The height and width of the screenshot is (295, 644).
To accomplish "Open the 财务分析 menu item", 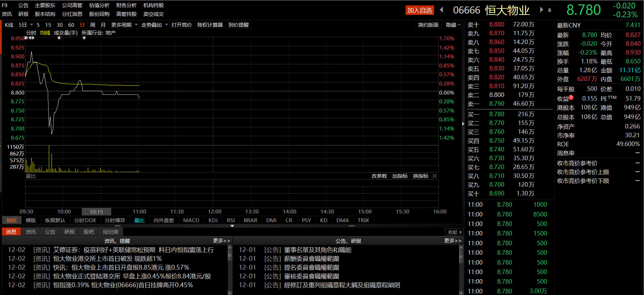I will pyautogui.click(x=126, y=5).
